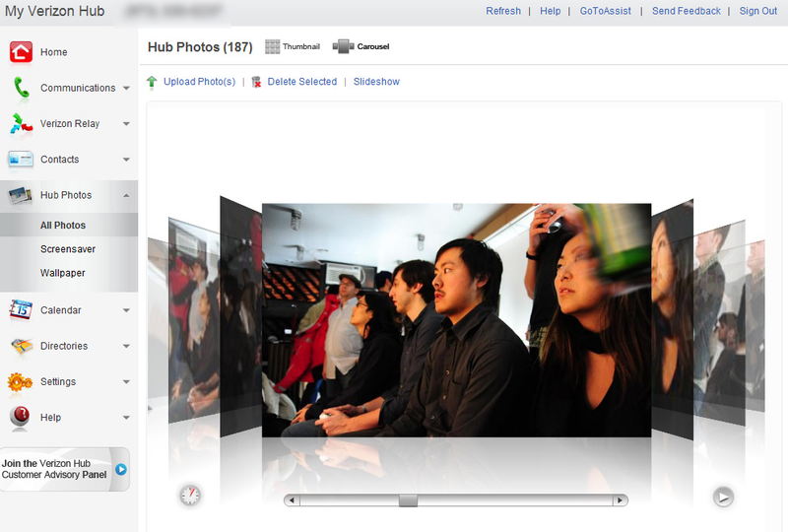Click the red Help question mark icon
Screen dimensions: 788x532
(x=20, y=417)
